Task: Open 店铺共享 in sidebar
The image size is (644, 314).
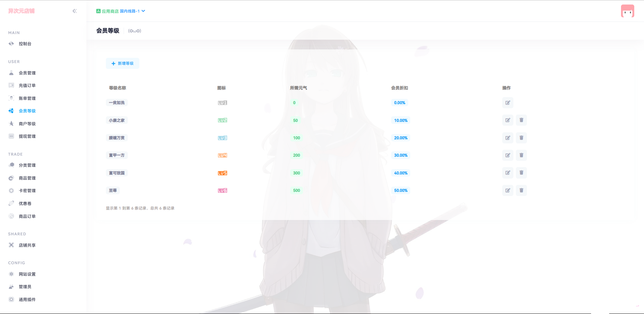Action: 27,245
